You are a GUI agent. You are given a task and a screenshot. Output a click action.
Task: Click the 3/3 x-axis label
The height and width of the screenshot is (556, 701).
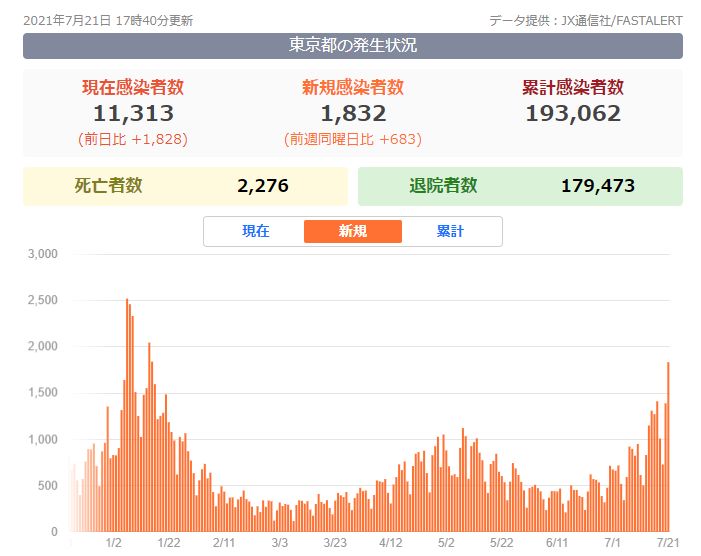279,543
